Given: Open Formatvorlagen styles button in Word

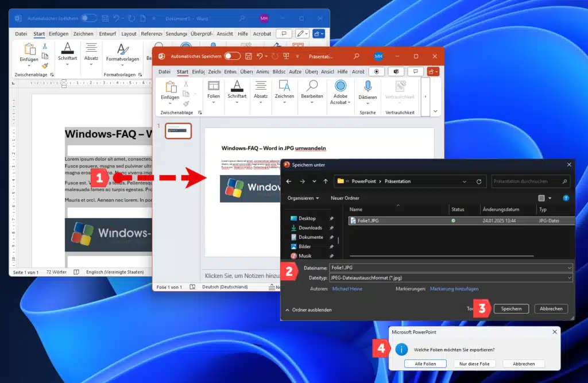Looking at the screenshot, I should point(123,53).
